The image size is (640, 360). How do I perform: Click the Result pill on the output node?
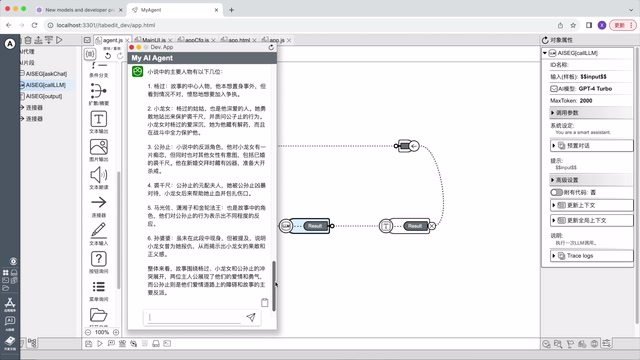(415, 226)
